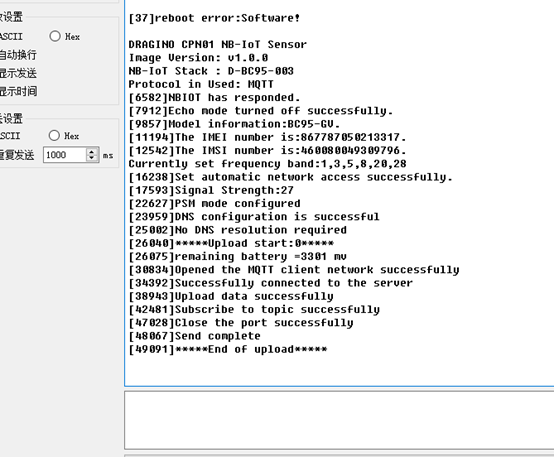Click 'Successfully connected to the server' line
Image resolution: width=554 pixels, height=457 pixels.
click(x=270, y=283)
